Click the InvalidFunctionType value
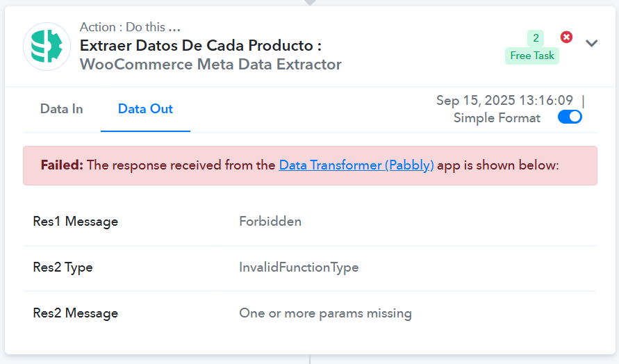619x364 pixels. (x=299, y=267)
